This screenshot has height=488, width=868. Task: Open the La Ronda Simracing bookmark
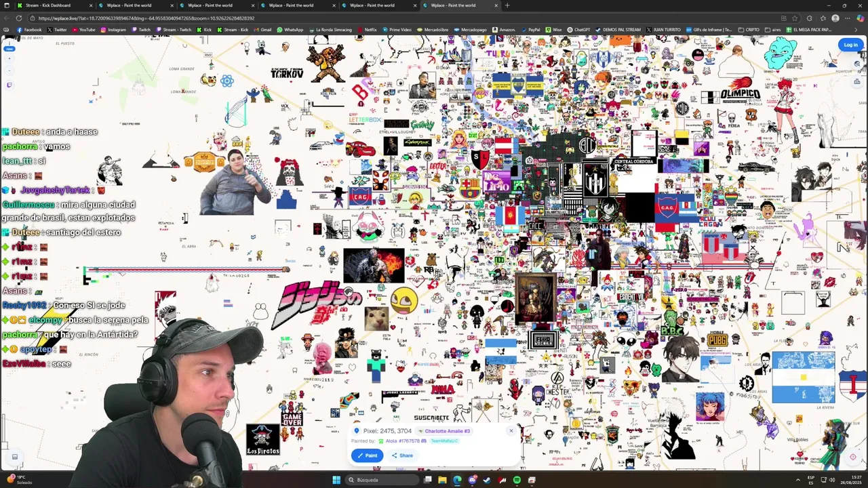point(330,30)
